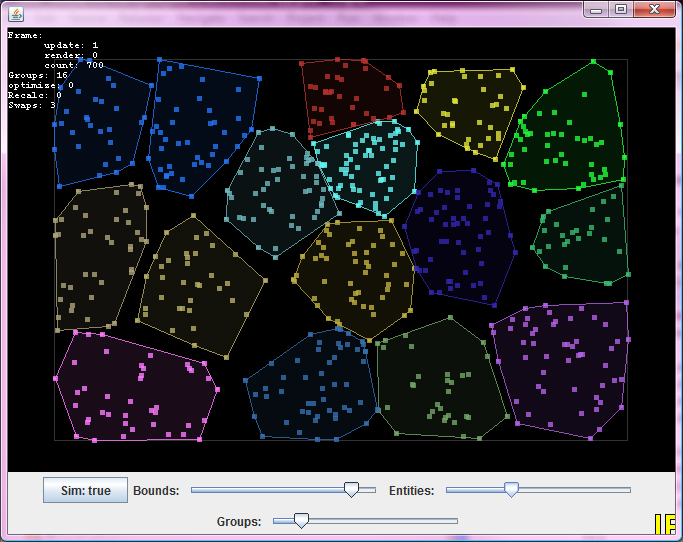Maximize the simulation window
The width and height of the screenshot is (683, 542).
(x=621, y=9)
